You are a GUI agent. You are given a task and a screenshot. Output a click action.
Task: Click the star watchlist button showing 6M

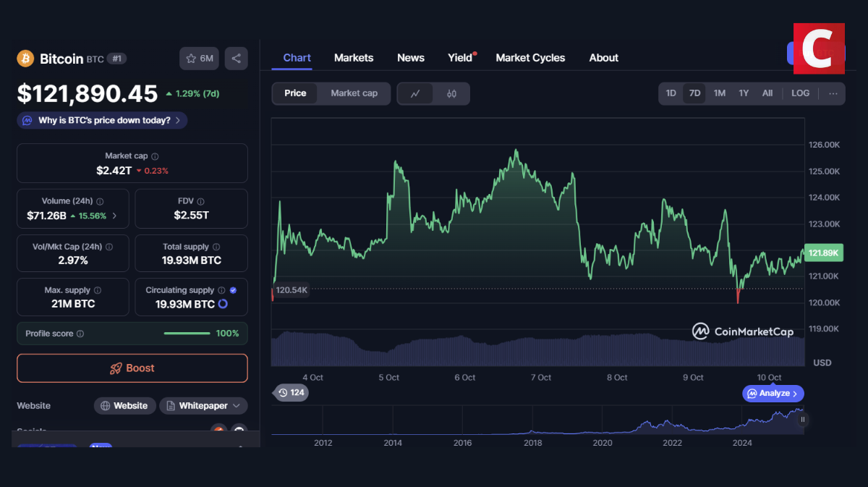click(200, 59)
